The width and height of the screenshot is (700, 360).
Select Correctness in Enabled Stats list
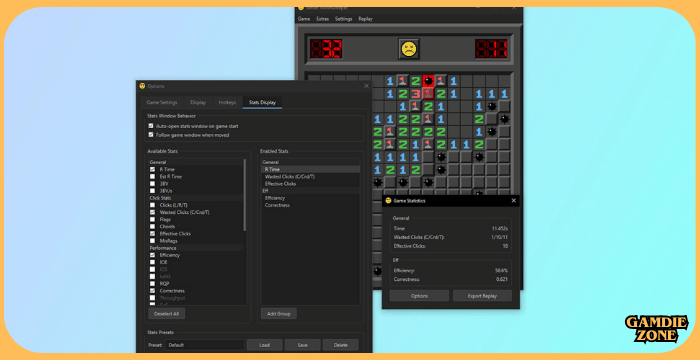[310, 205]
